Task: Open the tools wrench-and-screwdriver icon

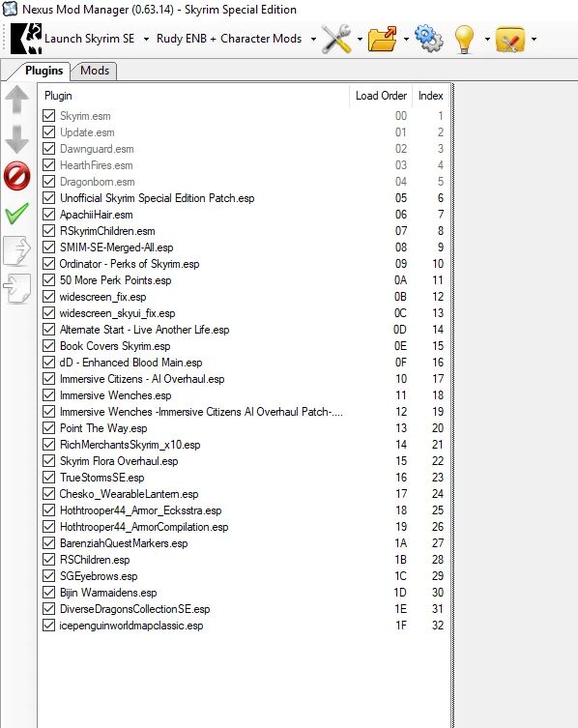Action: coord(336,39)
